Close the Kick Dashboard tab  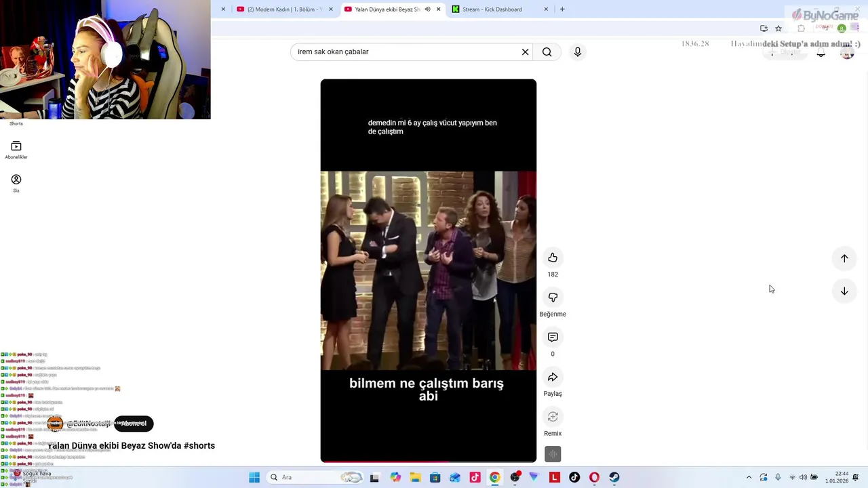click(546, 9)
